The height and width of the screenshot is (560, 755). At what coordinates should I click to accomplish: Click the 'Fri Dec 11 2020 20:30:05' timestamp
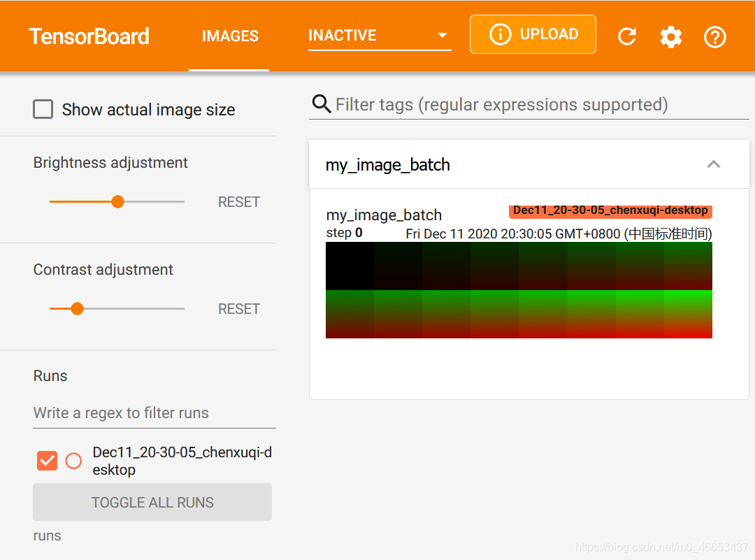pos(559,234)
